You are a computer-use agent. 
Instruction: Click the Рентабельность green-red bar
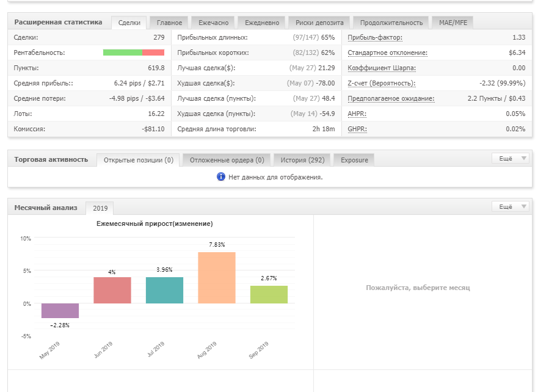point(134,53)
